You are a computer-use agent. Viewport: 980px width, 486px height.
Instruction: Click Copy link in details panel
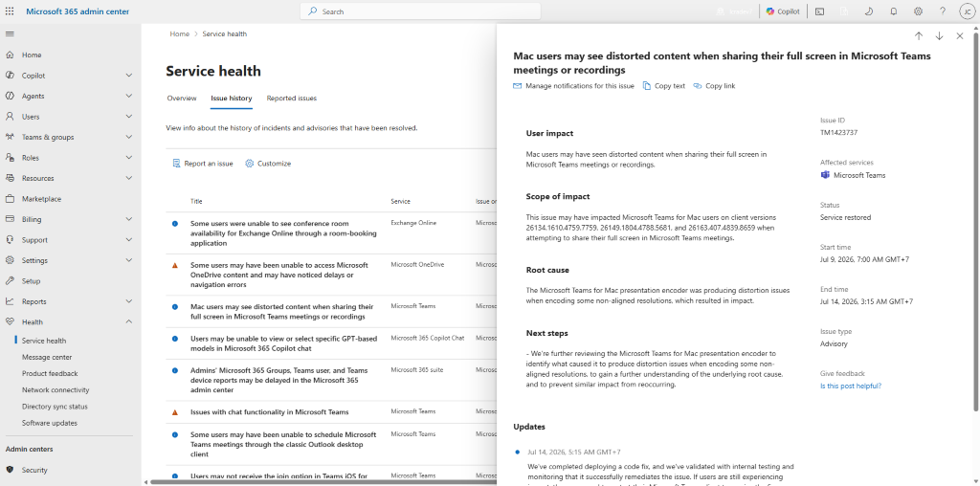pos(714,86)
